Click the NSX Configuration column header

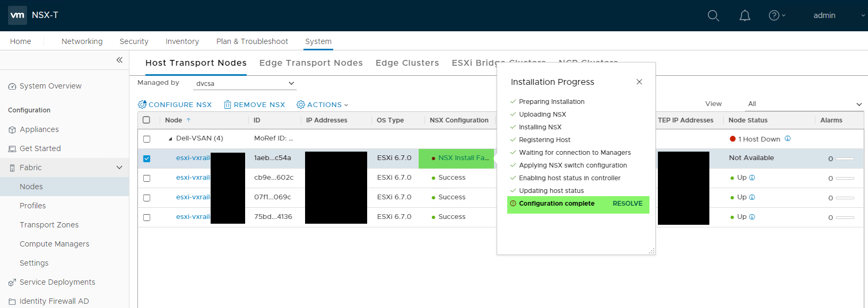tap(459, 120)
